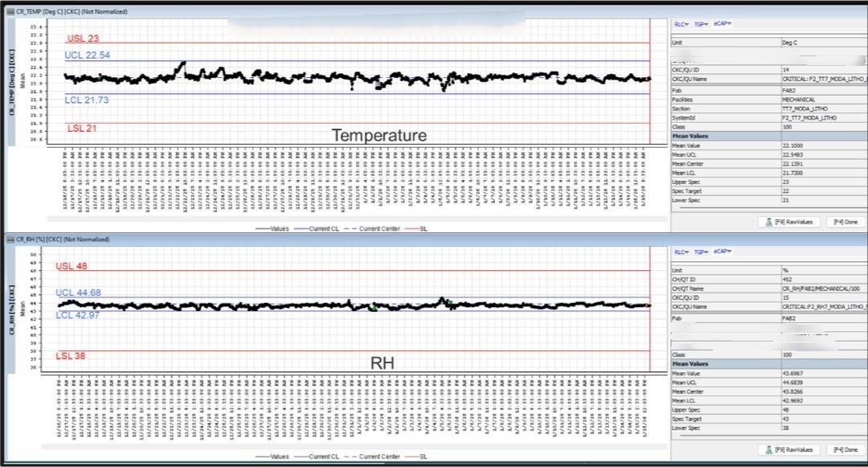
Task: Click the Values legend entry under RH chart
Action: click(x=272, y=457)
